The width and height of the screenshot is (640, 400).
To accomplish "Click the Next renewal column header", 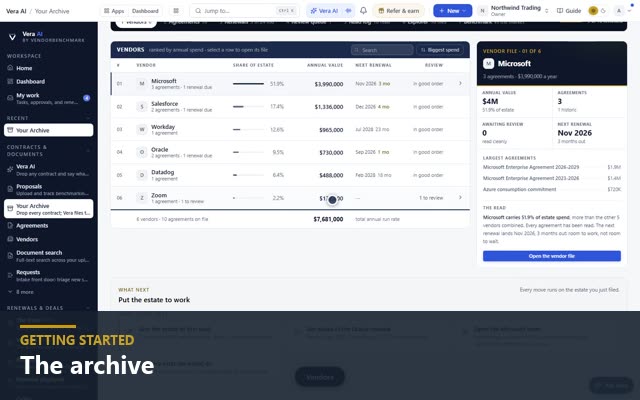I will 373,65.
